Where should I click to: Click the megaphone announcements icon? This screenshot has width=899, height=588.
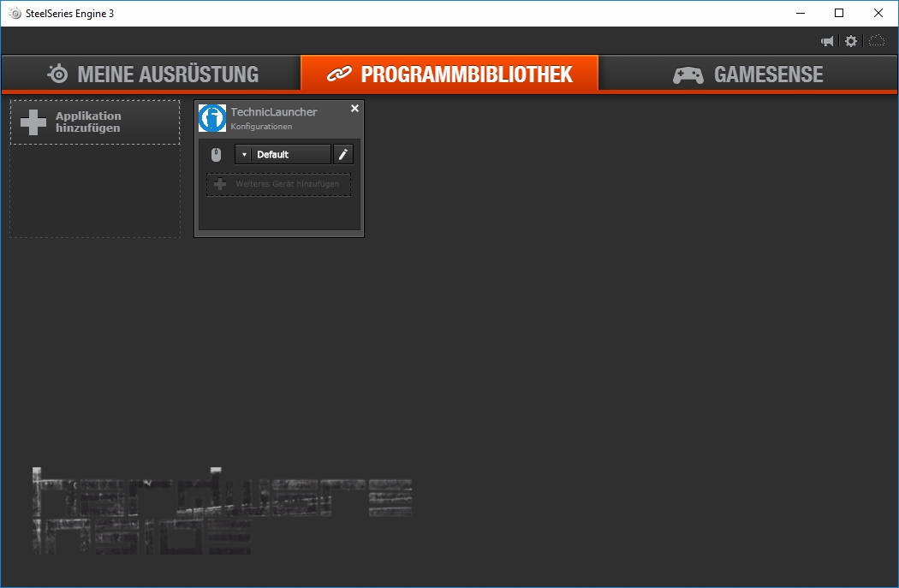tap(827, 41)
